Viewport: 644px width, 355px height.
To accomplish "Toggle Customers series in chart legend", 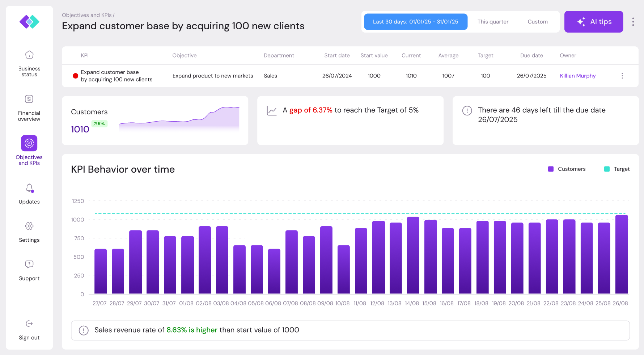I will tap(567, 169).
